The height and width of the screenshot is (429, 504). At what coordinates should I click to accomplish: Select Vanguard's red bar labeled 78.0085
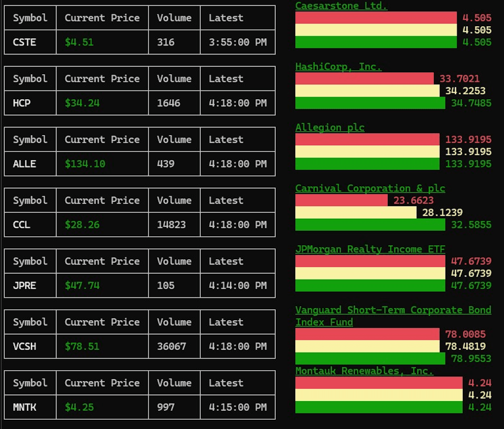pyautogui.click(x=367, y=334)
